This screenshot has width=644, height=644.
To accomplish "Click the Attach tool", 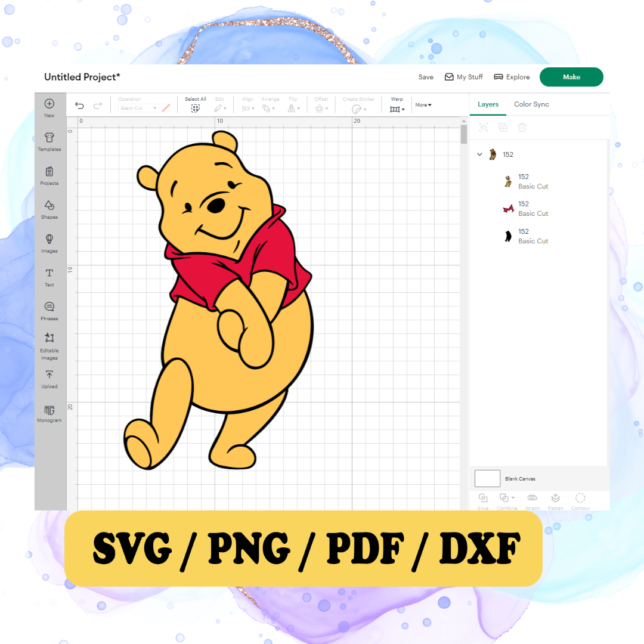I will point(532,501).
